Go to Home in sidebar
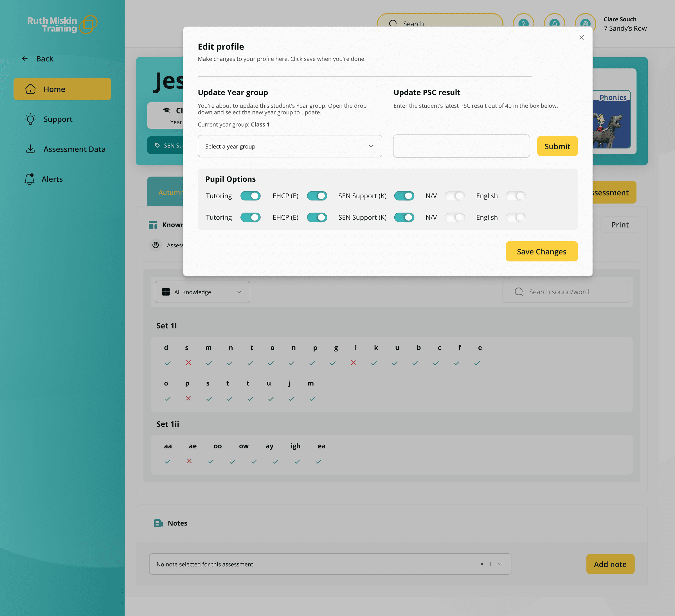 (x=62, y=89)
